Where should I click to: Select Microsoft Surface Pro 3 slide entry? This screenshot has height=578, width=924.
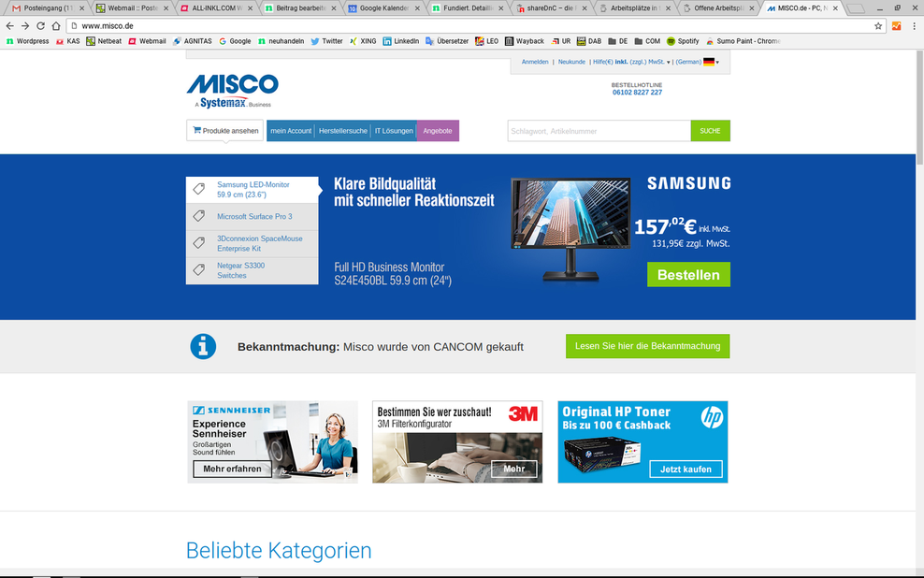253,217
